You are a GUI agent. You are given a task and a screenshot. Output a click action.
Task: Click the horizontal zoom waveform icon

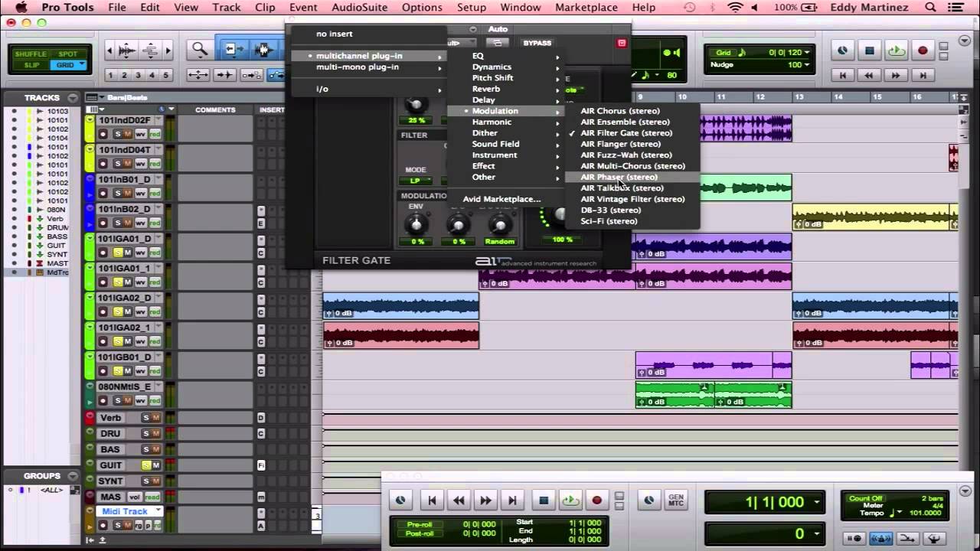(128, 51)
